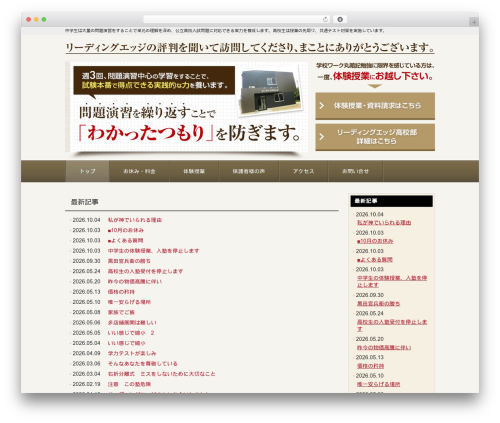Image resolution: width=500 pixels, height=423 pixels.
Task: Click the arrow icon on 体験授業・資料請求はこちら button
Action: click(322, 106)
